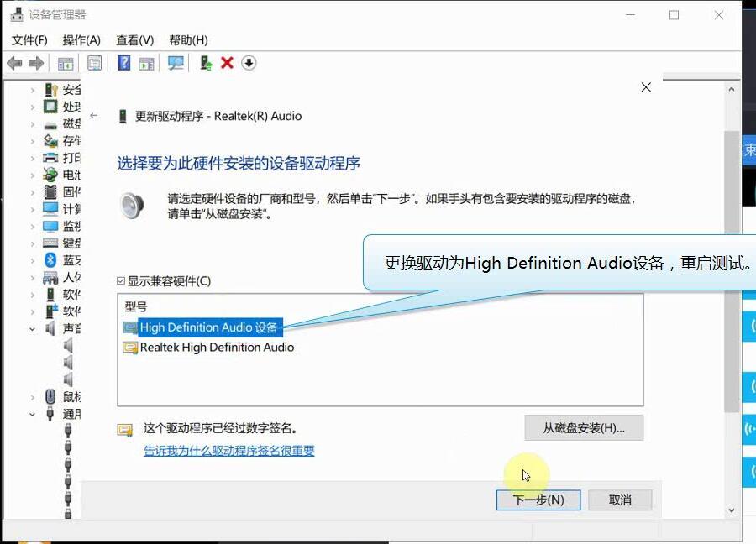Open the 查看(V) menu
Viewport: 756px width, 544px height.
pyautogui.click(x=135, y=40)
